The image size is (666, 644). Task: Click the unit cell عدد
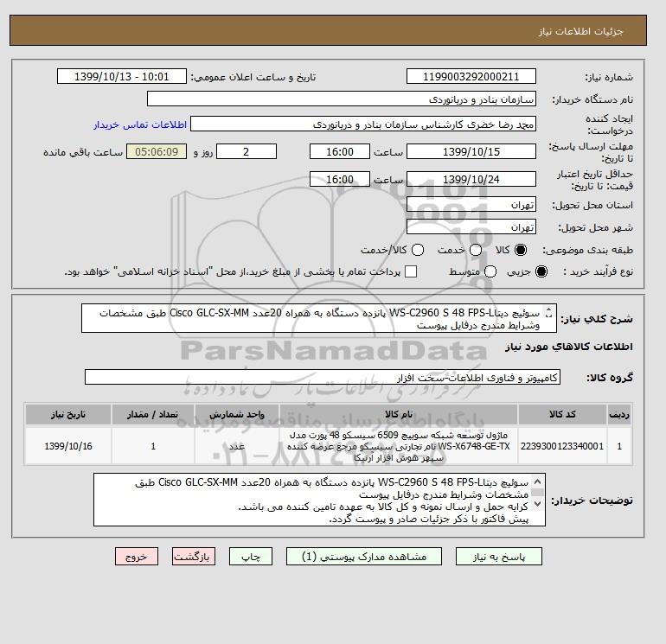(237, 446)
